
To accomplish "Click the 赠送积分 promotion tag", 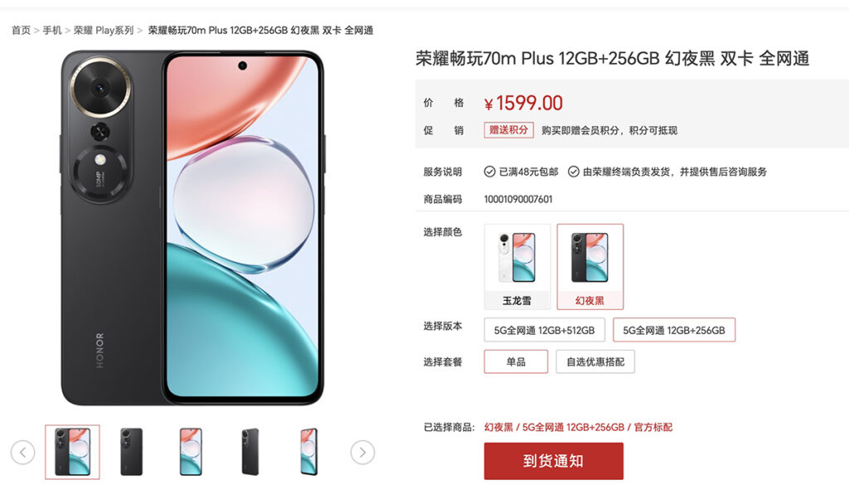I will click(508, 130).
